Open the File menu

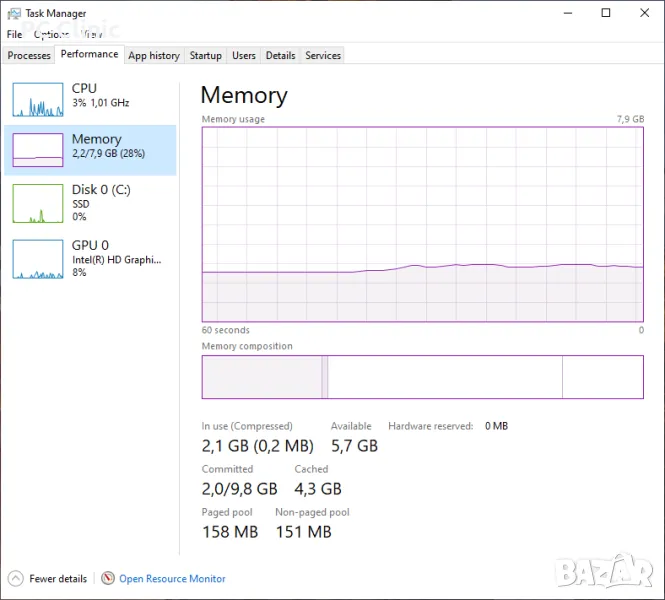14,34
